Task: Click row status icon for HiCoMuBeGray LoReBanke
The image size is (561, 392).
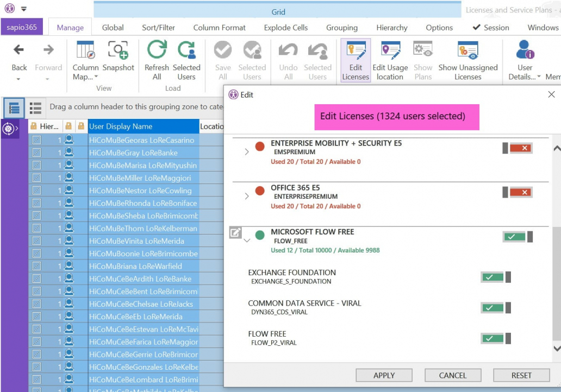Action: [x=36, y=153]
